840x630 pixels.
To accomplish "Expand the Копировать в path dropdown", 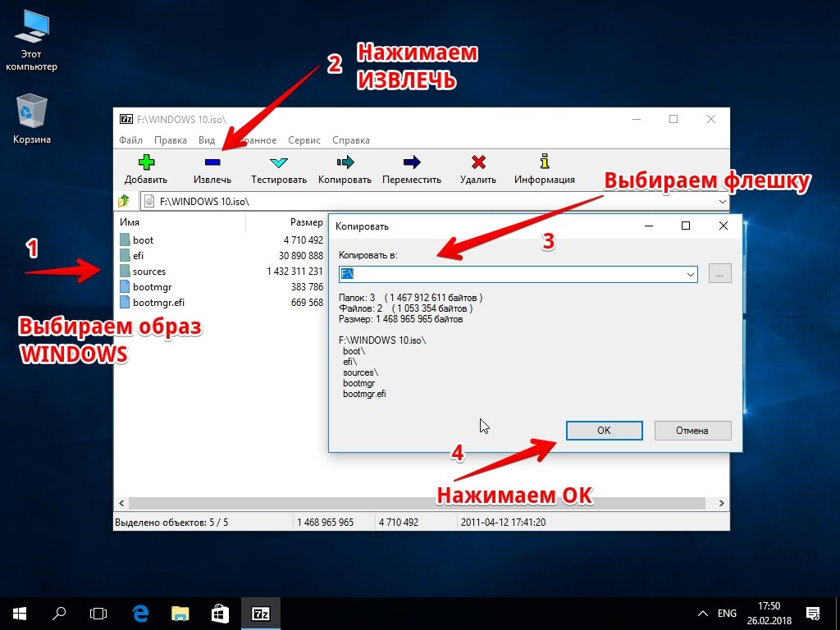I will 690,274.
